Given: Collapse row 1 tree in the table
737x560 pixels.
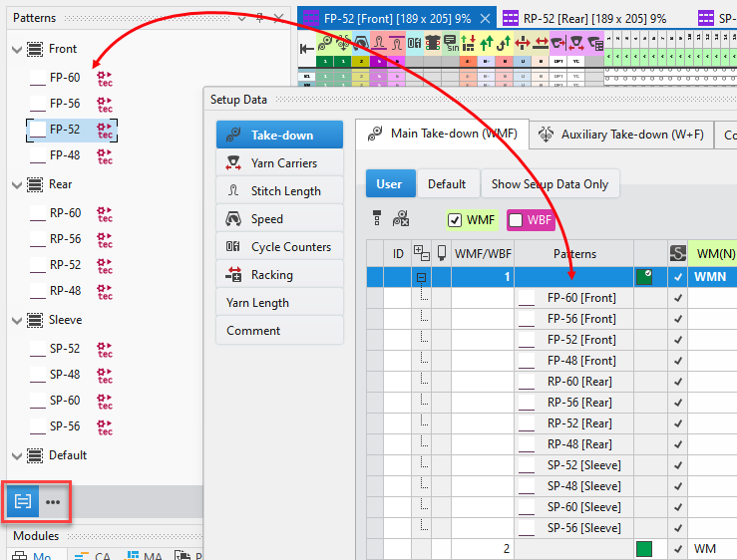Looking at the screenshot, I should pos(422,277).
